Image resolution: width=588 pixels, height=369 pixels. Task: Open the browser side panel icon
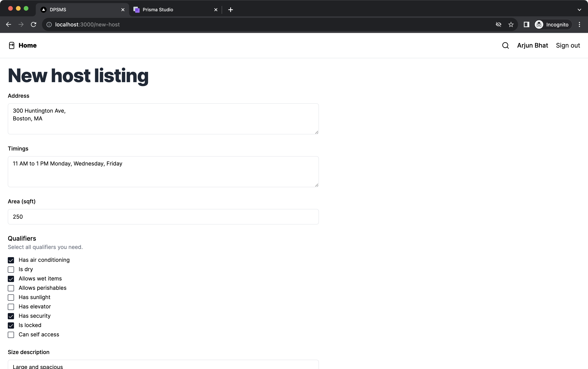[526, 24]
